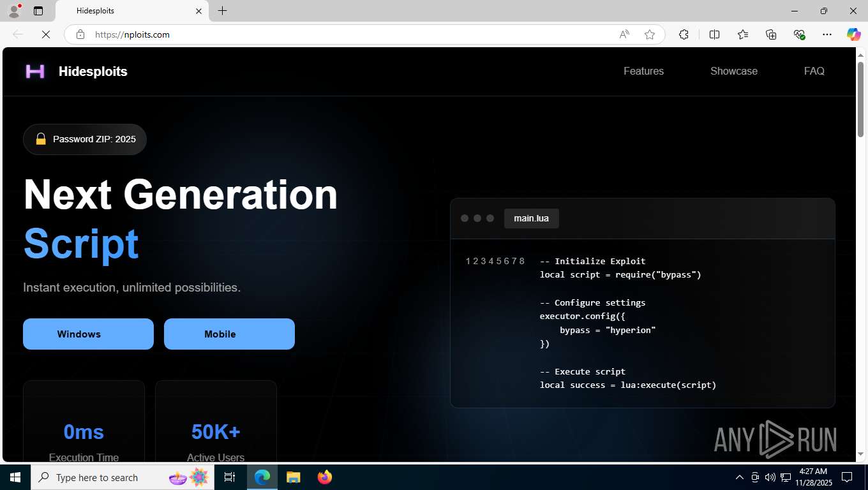The width and height of the screenshot is (868, 490).
Task: Open Microsoft Edge from taskbar
Action: coord(262,477)
